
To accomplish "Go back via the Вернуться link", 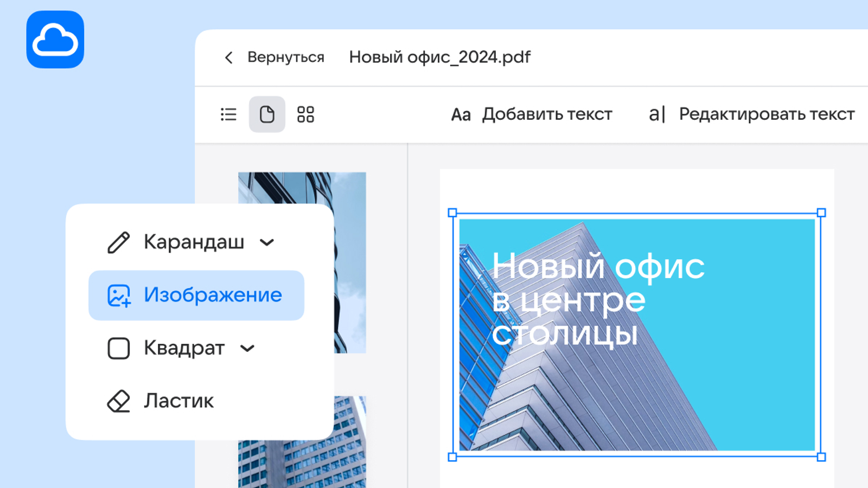I will pos(286,57).
